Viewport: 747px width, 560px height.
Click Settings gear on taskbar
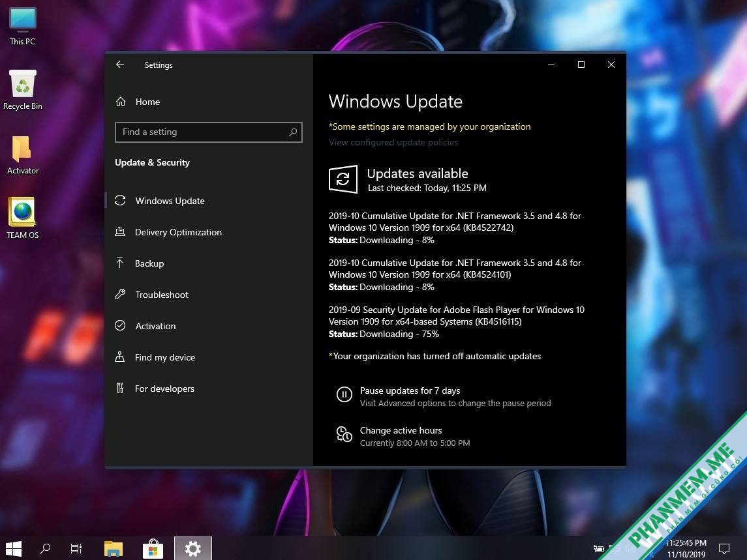(x=193, y=548)
